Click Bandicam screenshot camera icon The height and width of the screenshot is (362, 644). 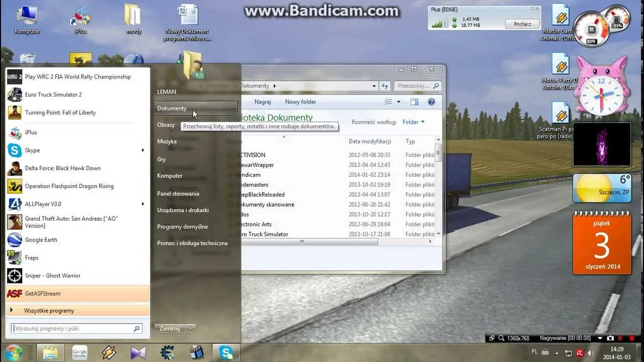610,338
